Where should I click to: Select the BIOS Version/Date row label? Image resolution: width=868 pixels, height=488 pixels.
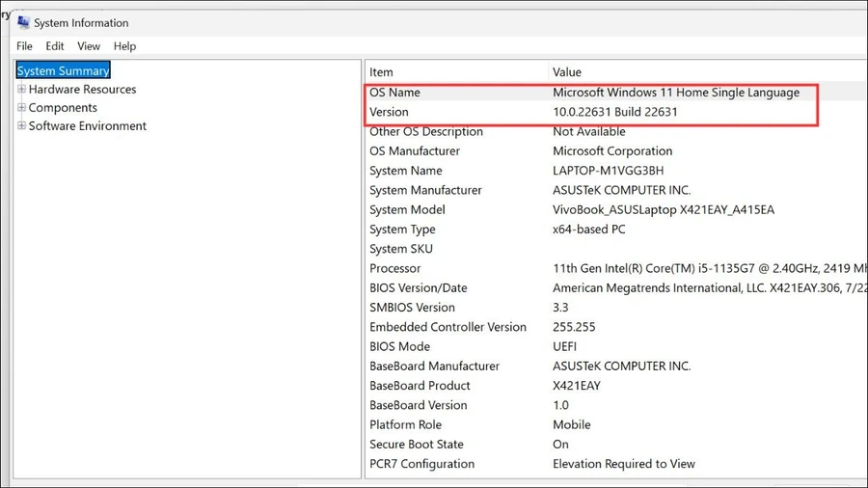click(x=419, y=287)
